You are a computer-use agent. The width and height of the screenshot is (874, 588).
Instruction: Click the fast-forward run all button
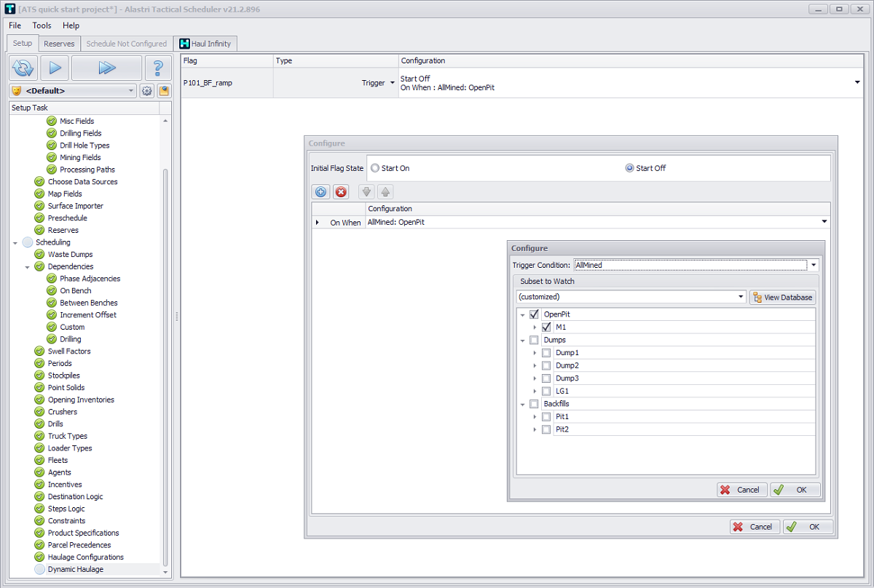[x=106, y=68]
